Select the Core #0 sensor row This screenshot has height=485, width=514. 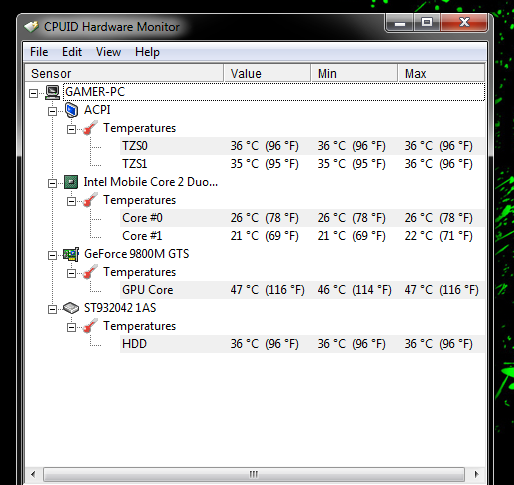click(x=302, y=218)
